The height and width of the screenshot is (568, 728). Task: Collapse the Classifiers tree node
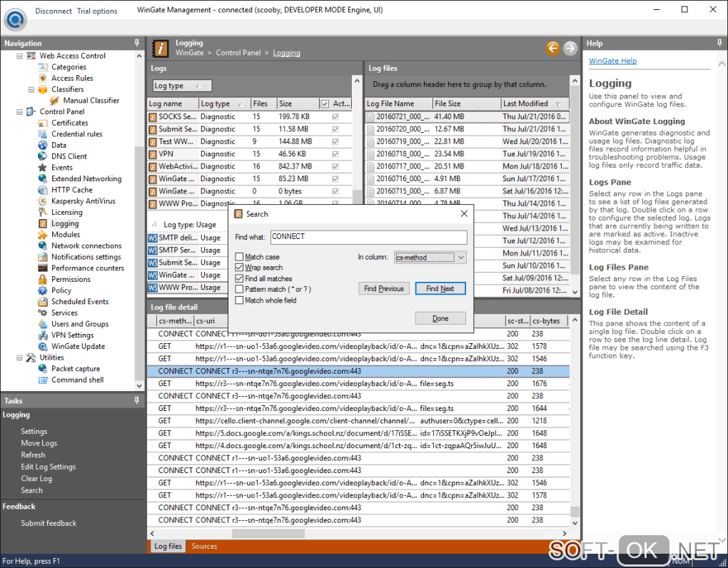(31, 90)
